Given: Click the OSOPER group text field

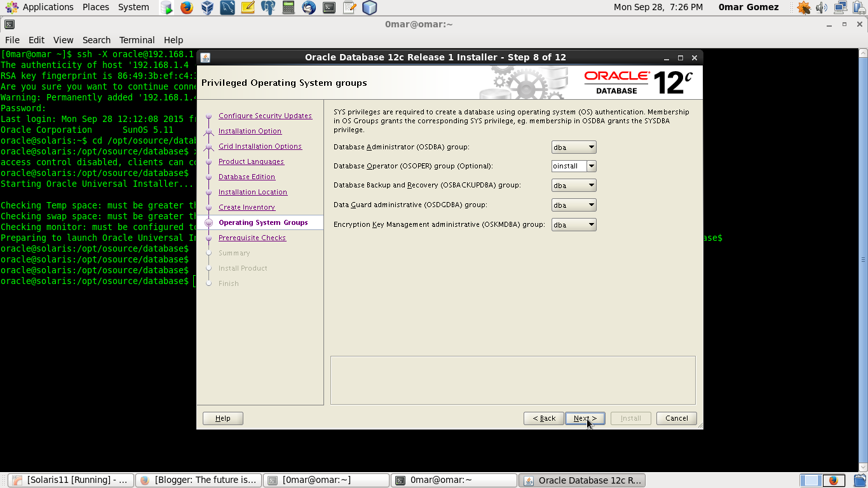Looking at the screenshot, I should (x=569, y=166).
